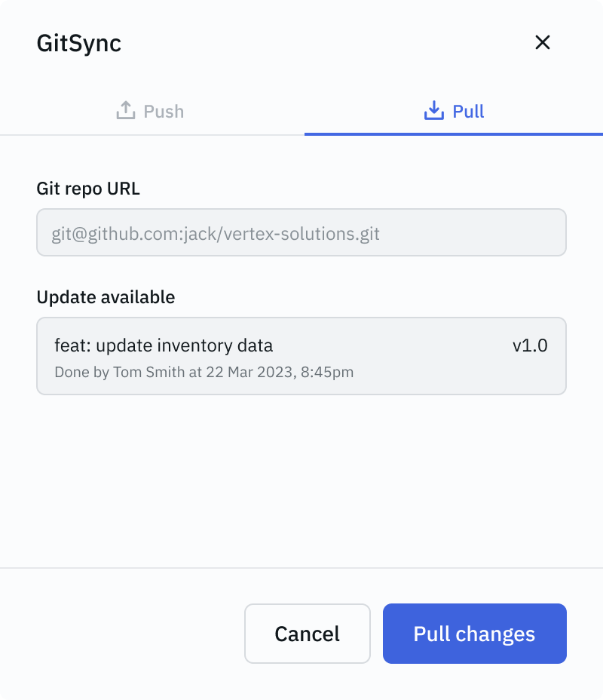Screen dimensions: 603x700
Task: Click the close icon of the GitSync modal
Action: [x=543, y=43]
